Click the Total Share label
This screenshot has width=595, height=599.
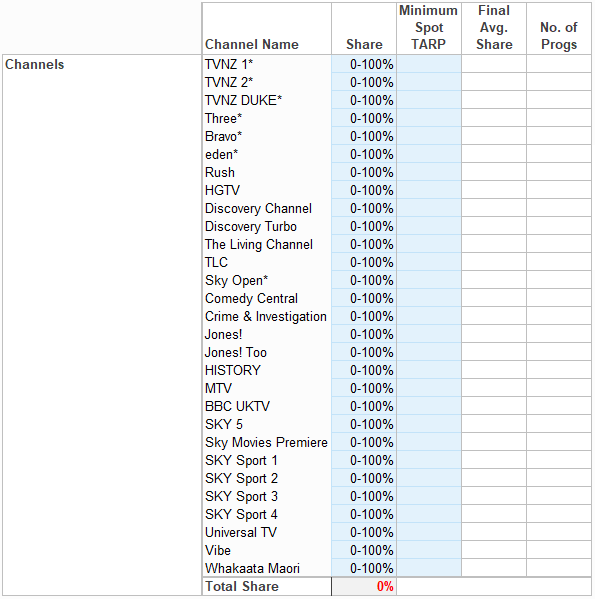tap(242, 586)
